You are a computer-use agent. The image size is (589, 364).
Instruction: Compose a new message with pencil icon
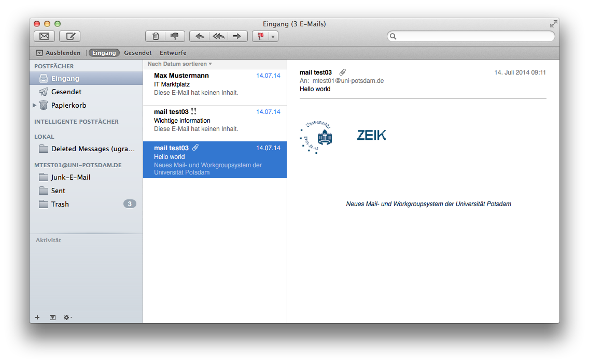coord(70,36)
